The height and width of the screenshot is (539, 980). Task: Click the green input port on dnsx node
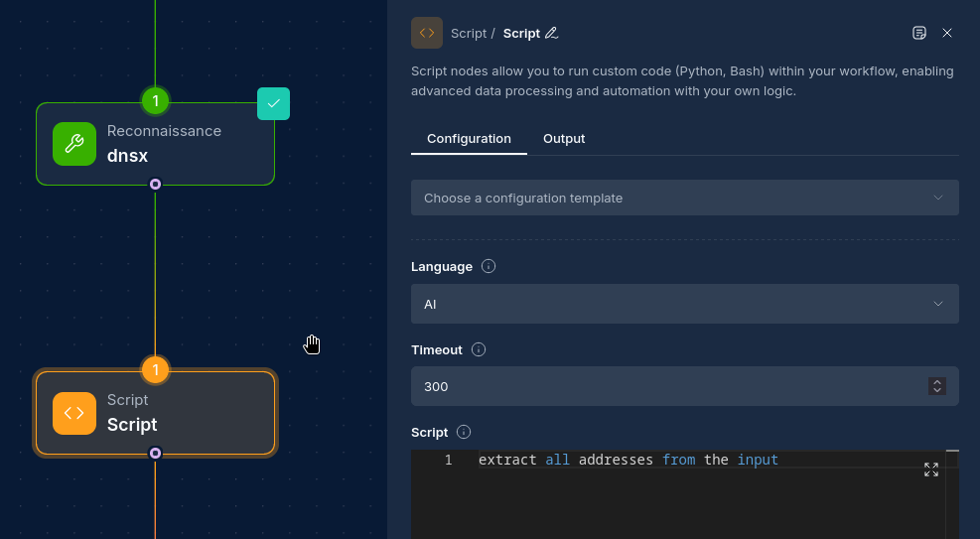(x=155, y=100)
